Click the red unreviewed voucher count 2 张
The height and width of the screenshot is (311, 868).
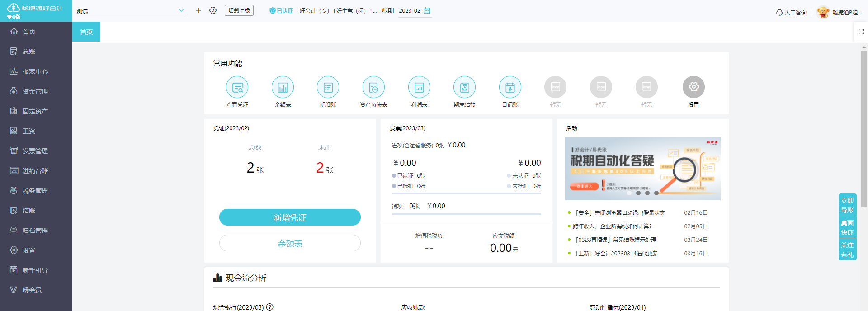(x=325, y=168)
